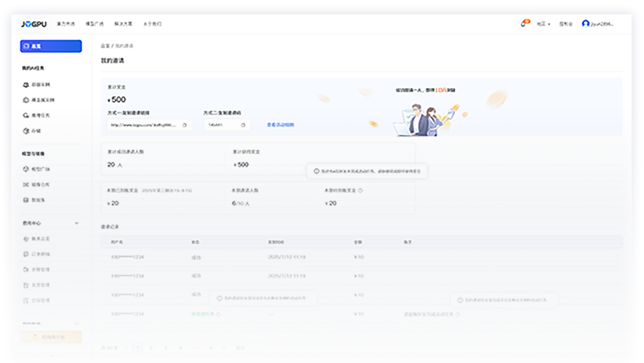The image size is (644, 363).
Task: Open the region dropdown in the top bar
Action: coord(543,24)
